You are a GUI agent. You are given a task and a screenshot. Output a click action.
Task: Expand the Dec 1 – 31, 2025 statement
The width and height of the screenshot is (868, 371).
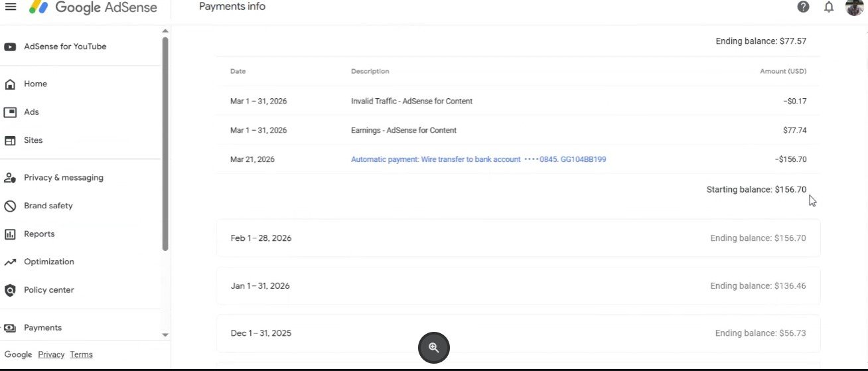tap(518, 333)
